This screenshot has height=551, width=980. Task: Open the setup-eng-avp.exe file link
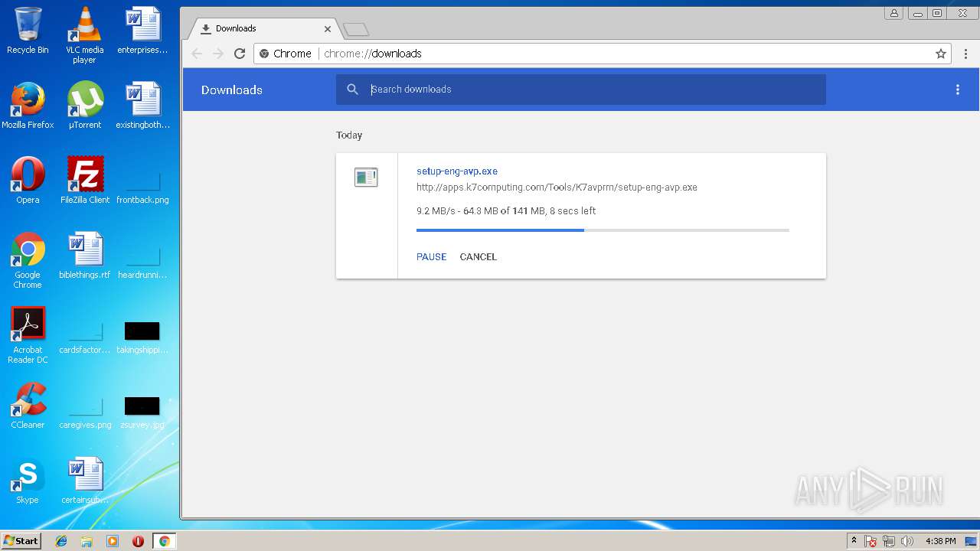[457, 171]
